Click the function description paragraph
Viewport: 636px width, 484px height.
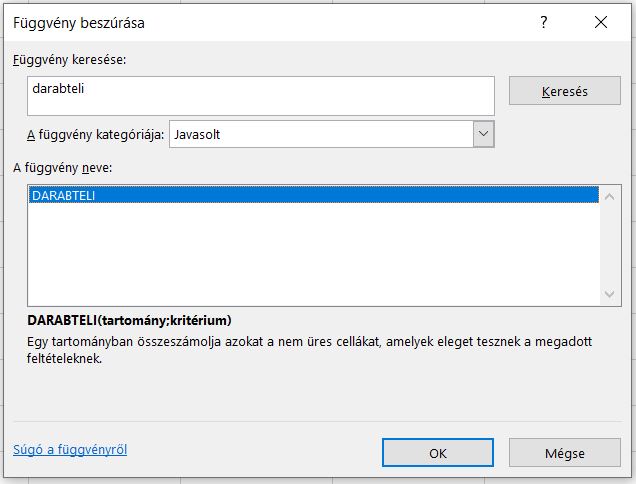click(x=300, y=349)
